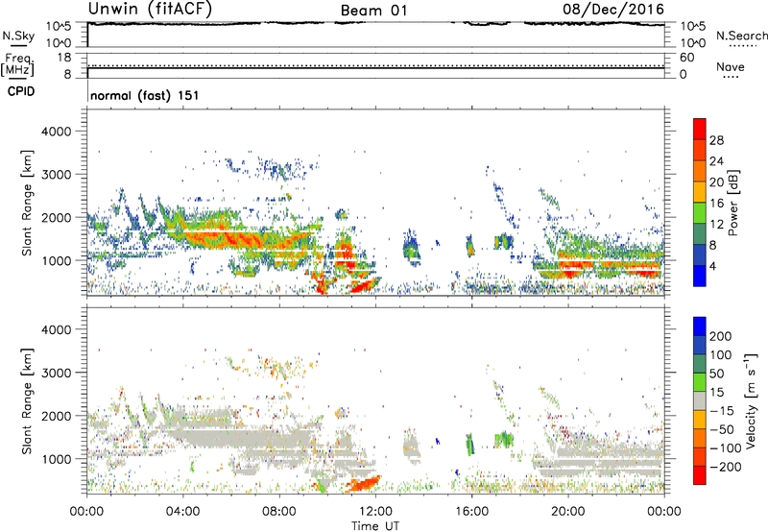Click the "4" tick on Power colorbar
The width and height of the screenshot is (768, 532).
click(x=712, y=266)
